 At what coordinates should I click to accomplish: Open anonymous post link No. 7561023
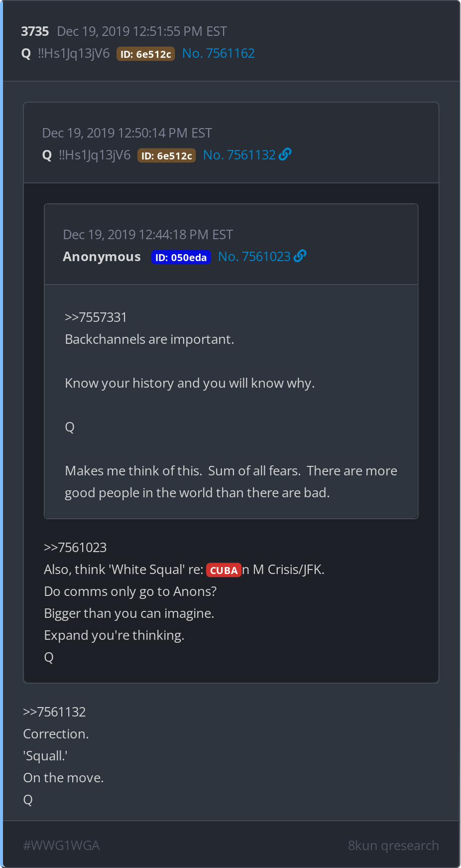tap(254, 257)
